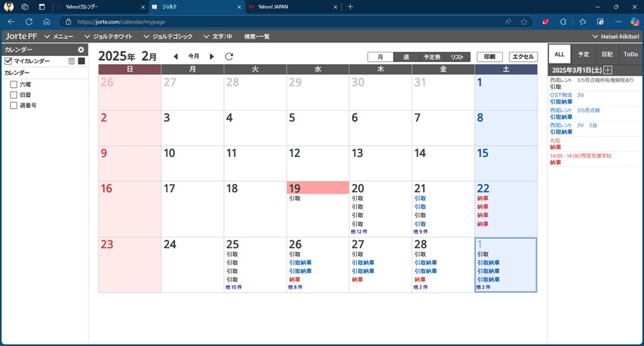
Task: Go to previous month arrow
Action: [x=176, y=56]
